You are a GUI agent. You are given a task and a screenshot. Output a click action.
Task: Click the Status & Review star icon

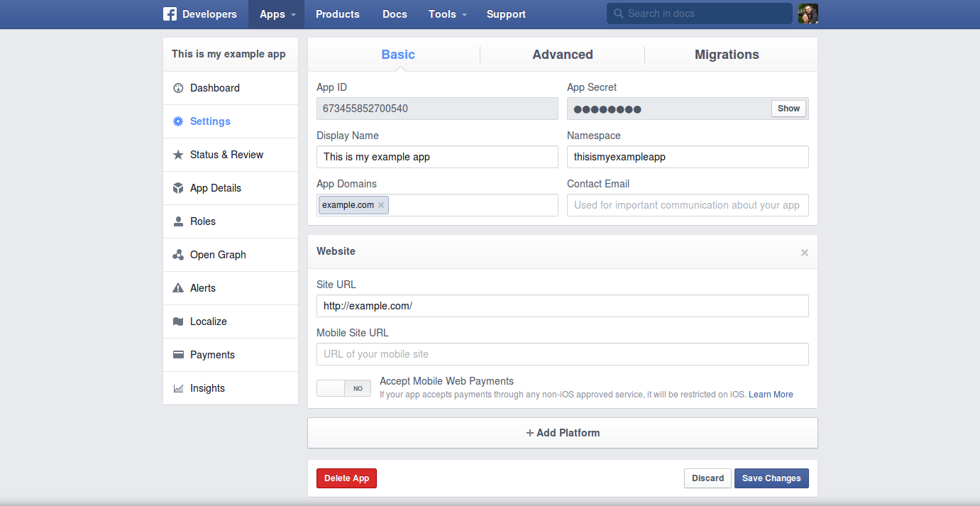pos(178,155)
